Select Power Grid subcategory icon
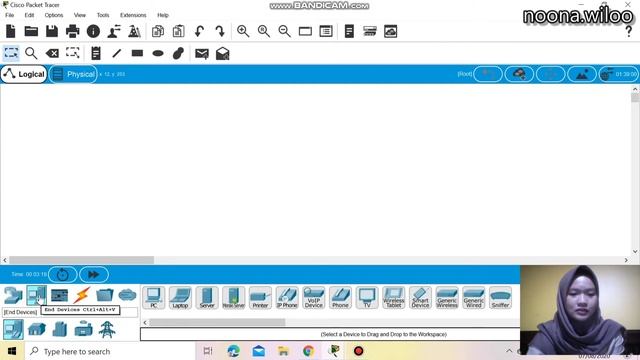The height and width of the screenshot is (360, 640). click(x=107, y=329)
